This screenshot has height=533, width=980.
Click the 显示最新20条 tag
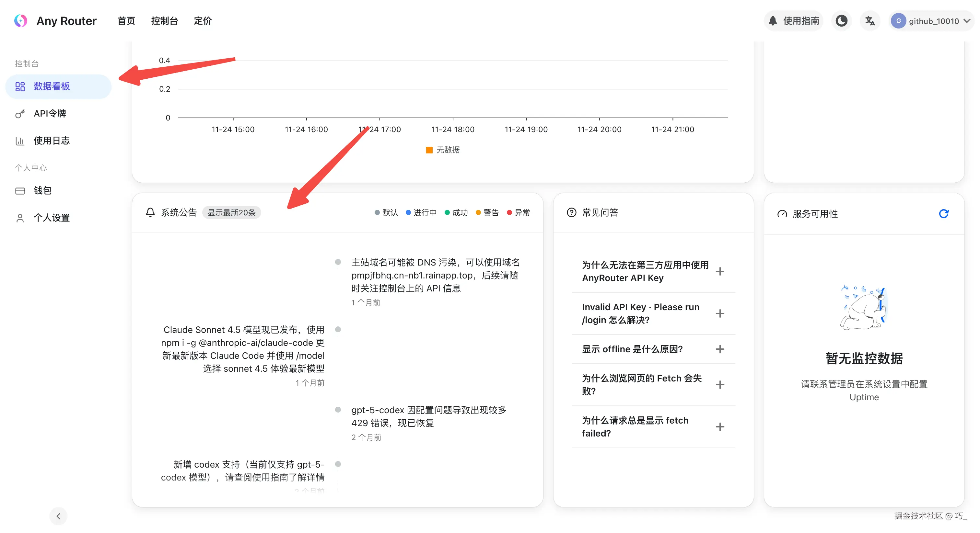231,212
